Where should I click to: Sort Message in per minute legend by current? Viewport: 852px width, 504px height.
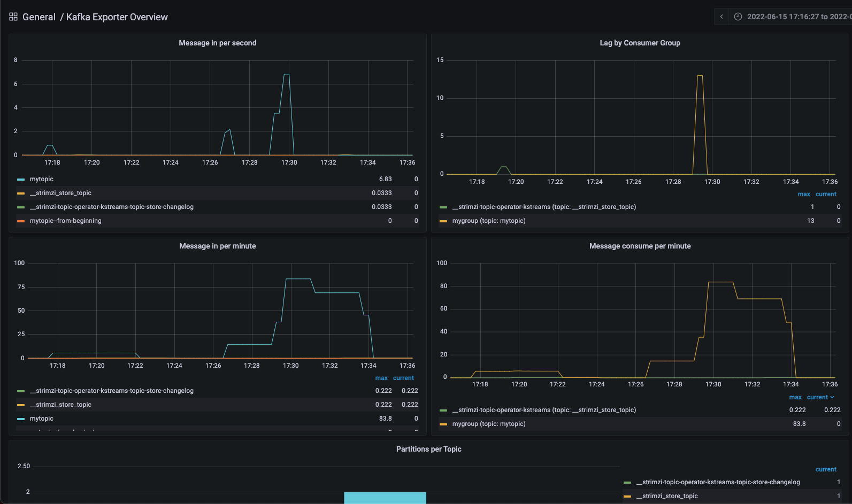click(403, 378)
